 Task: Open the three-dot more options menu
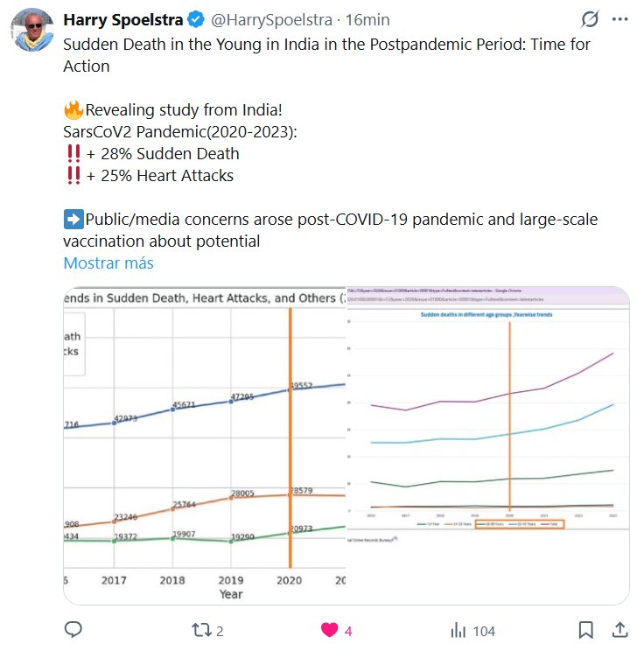(621, 19)
